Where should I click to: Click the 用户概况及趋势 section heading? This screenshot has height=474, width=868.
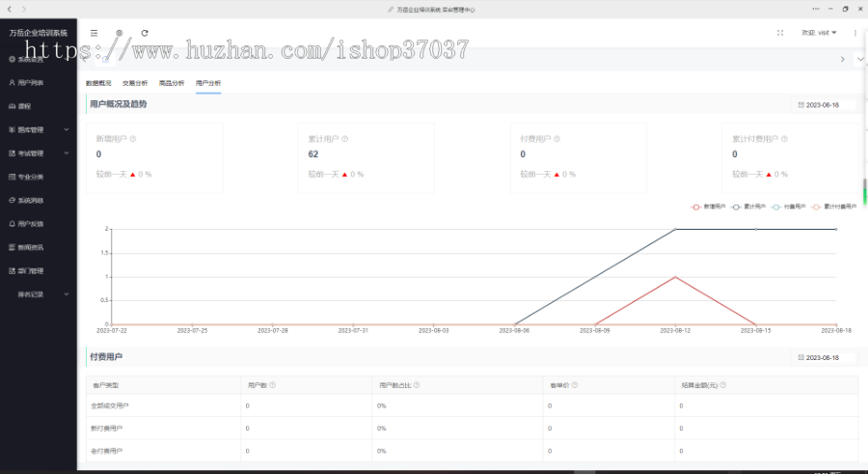point(119,104)
